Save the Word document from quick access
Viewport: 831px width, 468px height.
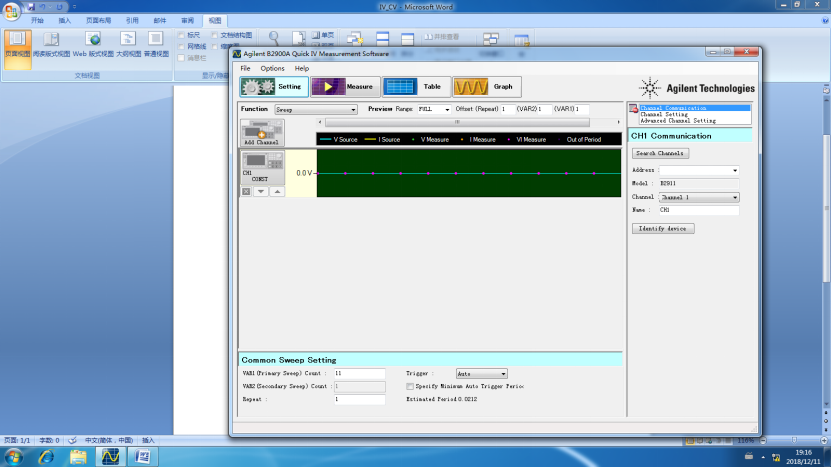(31, 7)
